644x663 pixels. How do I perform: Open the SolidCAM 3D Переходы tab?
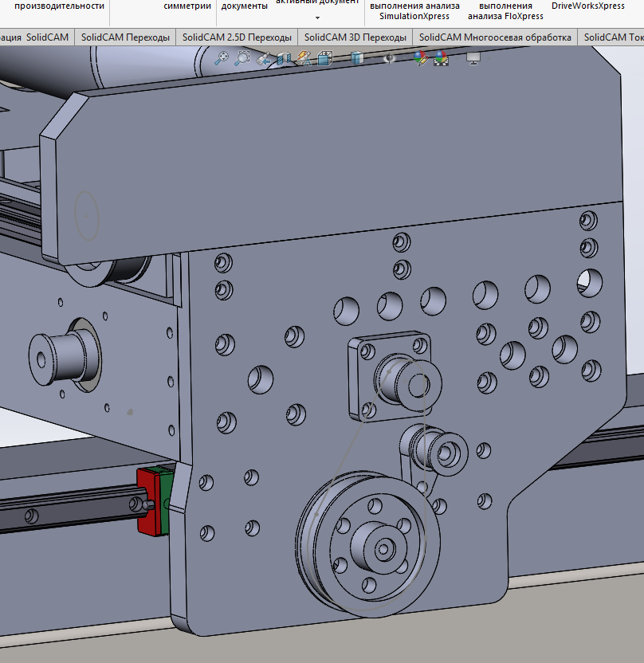[x=355, y=37]
